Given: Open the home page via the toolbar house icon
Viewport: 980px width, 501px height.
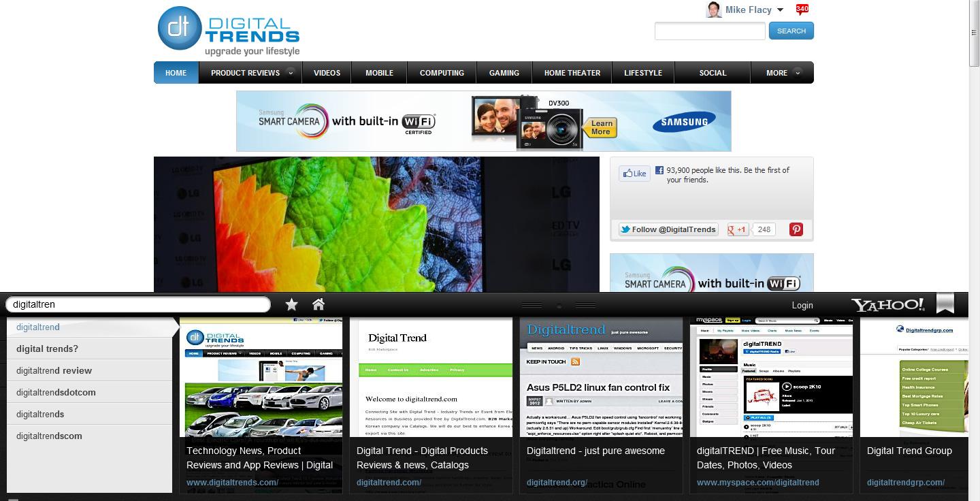Looking at the screenshot, I should click(x=318, y=305).
